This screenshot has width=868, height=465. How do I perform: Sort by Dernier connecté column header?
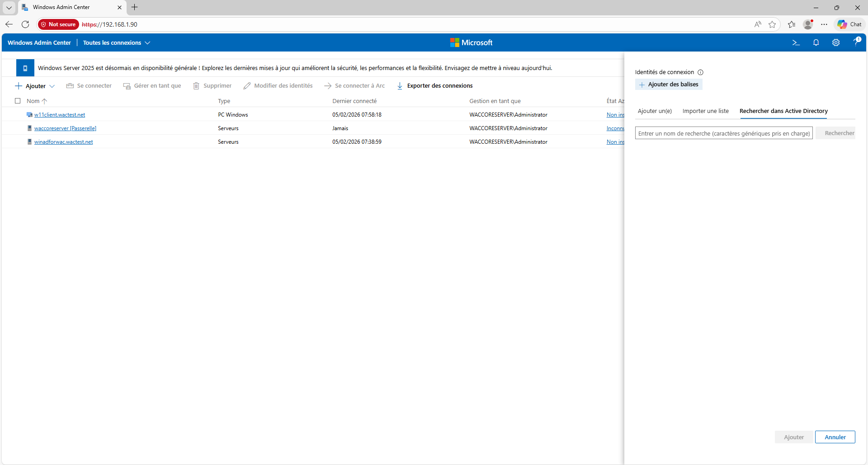(x=354, y=101)
